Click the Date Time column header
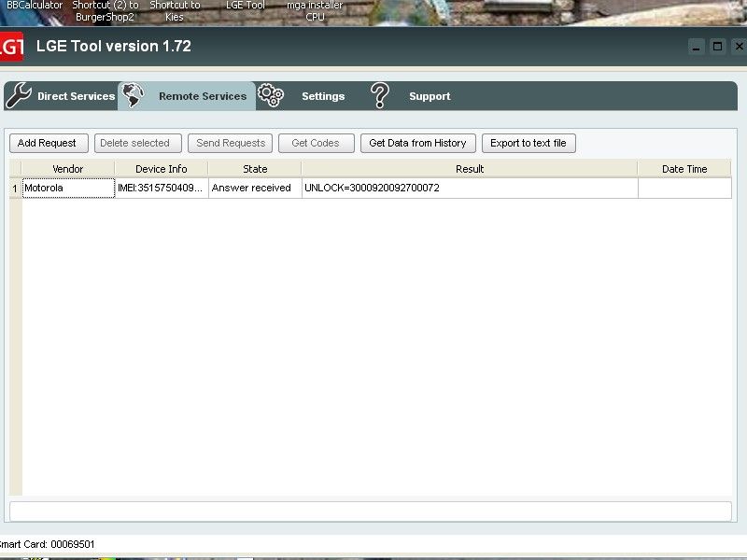Screen dimensions: 747x560 (x=684, y=169)
